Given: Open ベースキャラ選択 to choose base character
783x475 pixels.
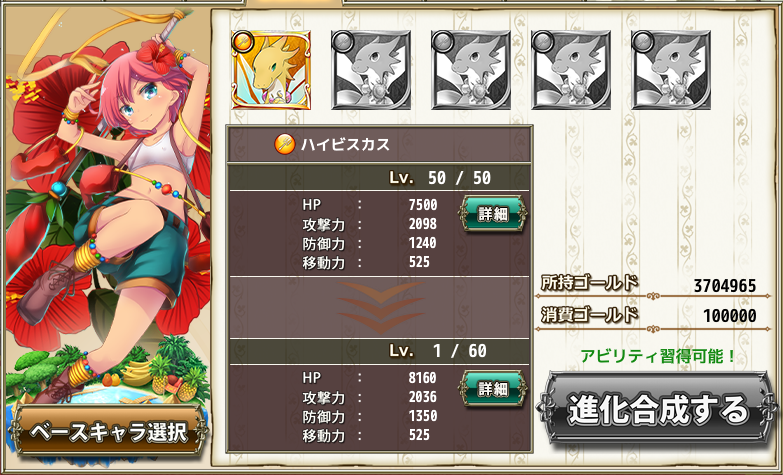Looking at the screenshot, I should (x=109, y=432).
